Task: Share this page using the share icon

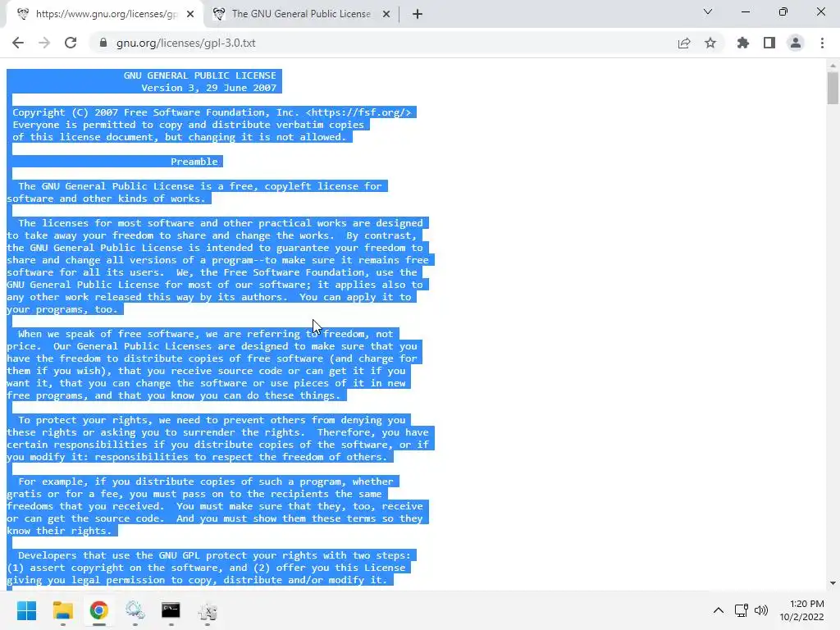Action: pos(684,43)
